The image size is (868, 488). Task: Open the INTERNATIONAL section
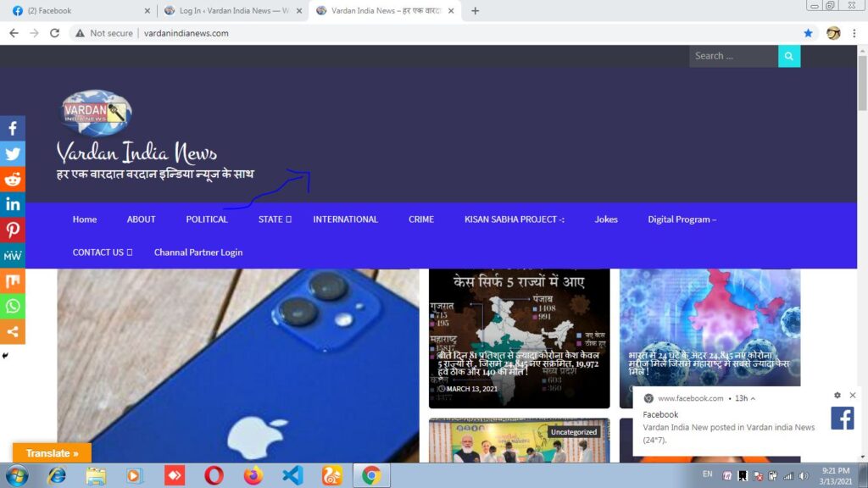tap(346, 219)
